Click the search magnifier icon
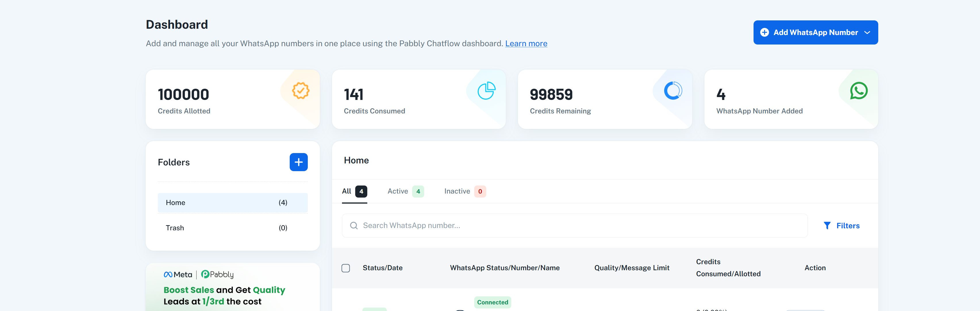 354,226
